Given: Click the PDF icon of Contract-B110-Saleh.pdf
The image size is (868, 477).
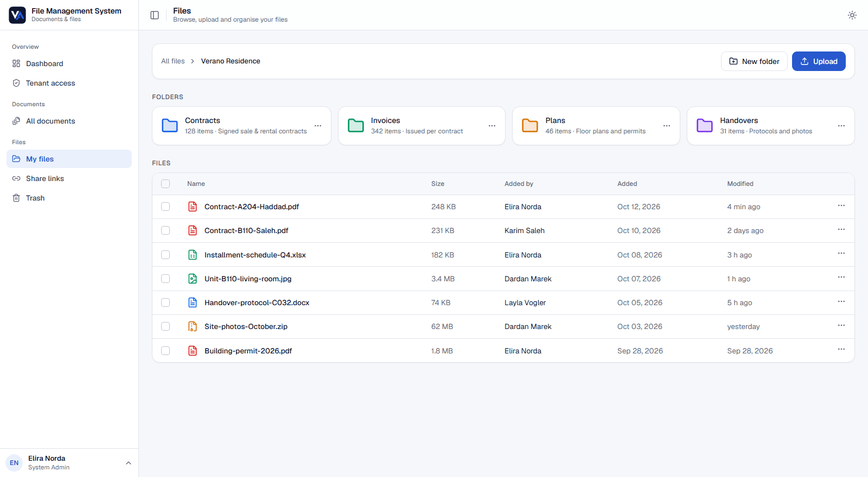Looking at the screenshot, I should click(193, 230).
